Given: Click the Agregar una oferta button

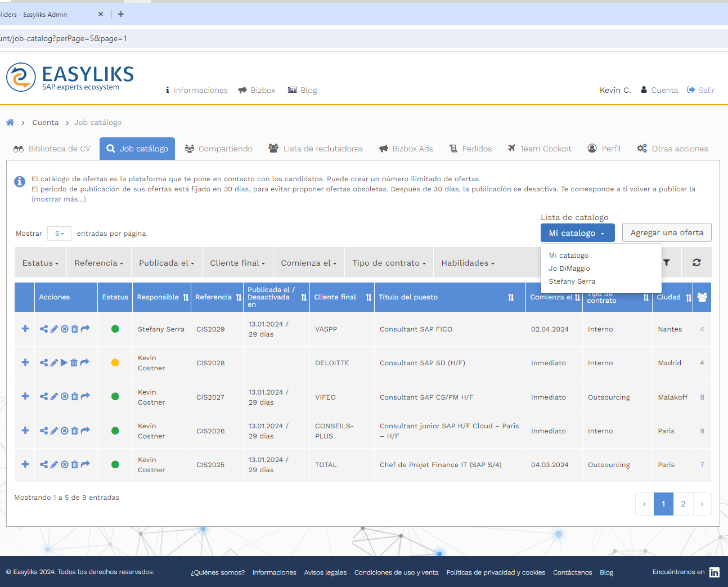Looking at the screenshot, I should [667, 233].
